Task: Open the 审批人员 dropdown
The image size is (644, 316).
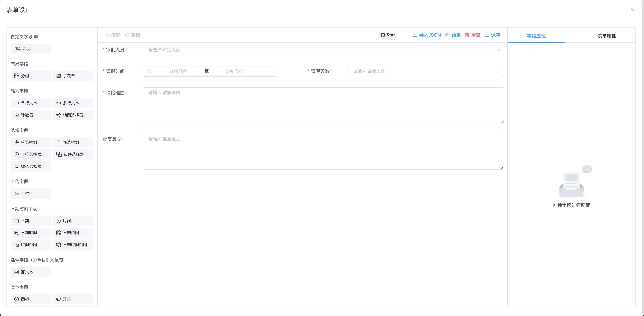Action: pyautogui.click(x=323, y=50)
